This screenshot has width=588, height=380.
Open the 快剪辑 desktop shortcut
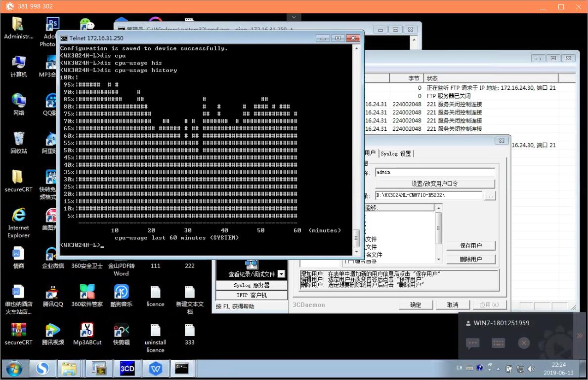(x=121, y=334)
